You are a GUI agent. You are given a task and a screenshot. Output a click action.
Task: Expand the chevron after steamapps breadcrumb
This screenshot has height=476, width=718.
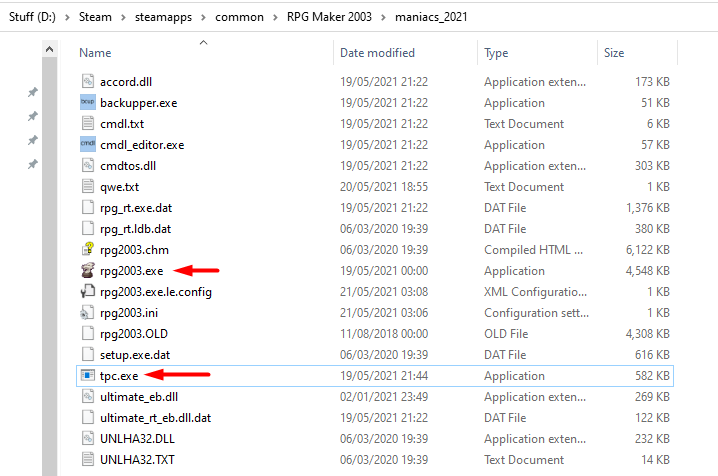[203, 17]
